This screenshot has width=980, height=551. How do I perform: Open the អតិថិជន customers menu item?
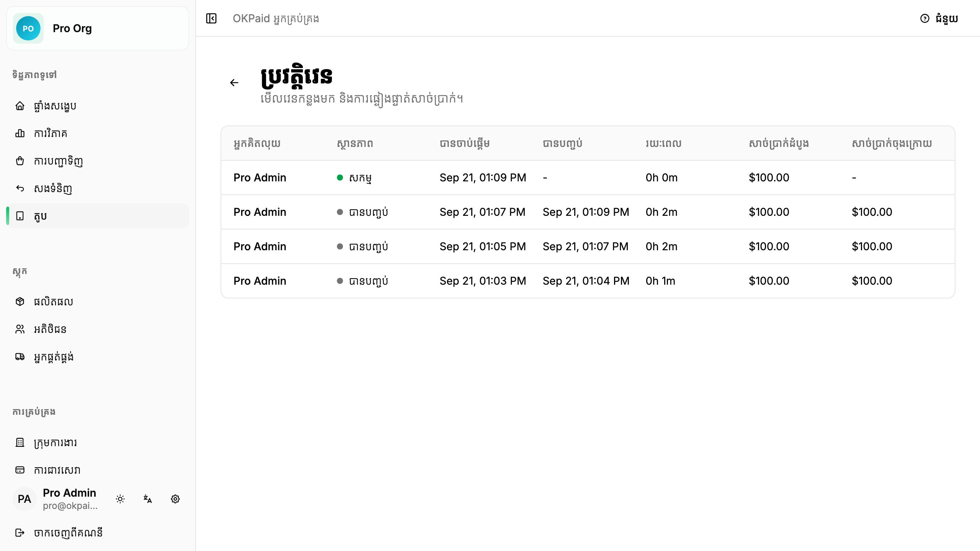point(98,329)
